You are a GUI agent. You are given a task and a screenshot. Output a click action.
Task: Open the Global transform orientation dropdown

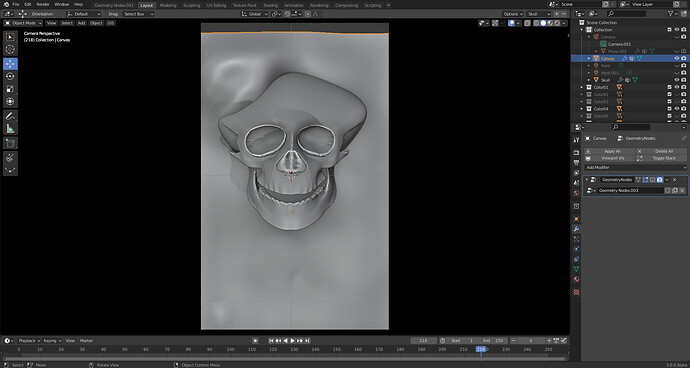[254, 14]
